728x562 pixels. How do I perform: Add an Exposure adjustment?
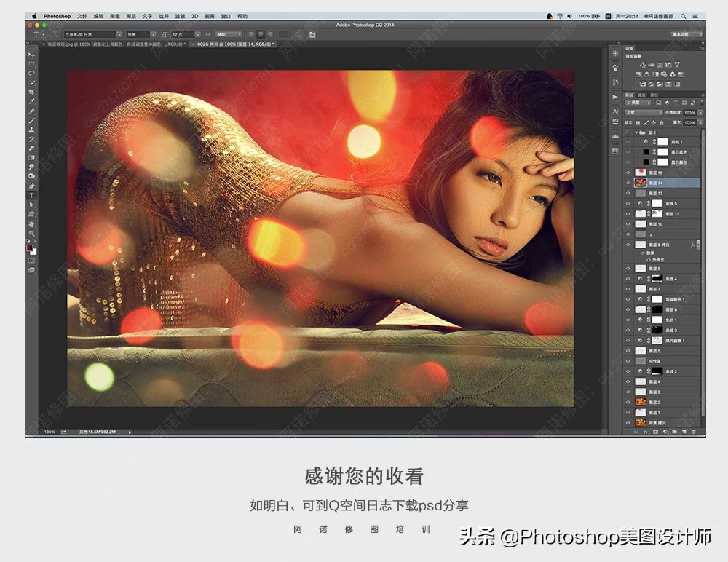click(x=668, y=65)
